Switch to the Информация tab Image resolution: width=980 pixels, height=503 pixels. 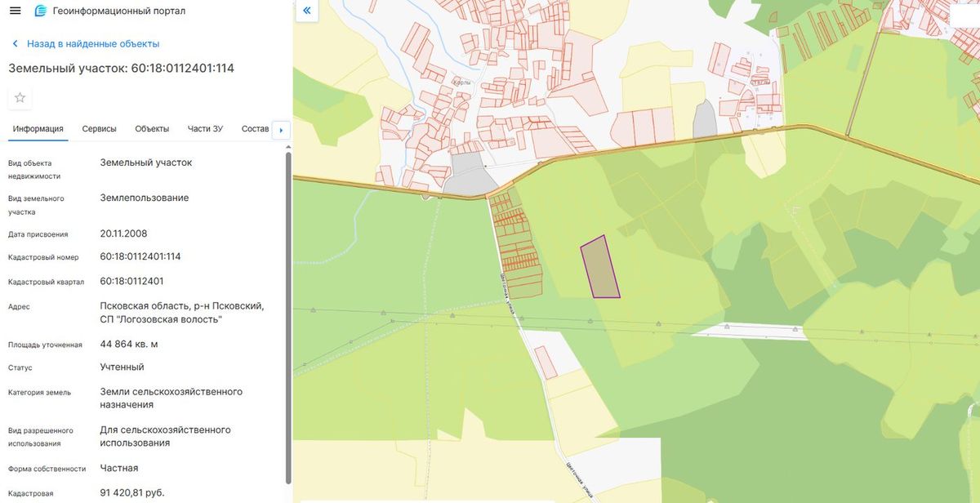click(38, 129)
